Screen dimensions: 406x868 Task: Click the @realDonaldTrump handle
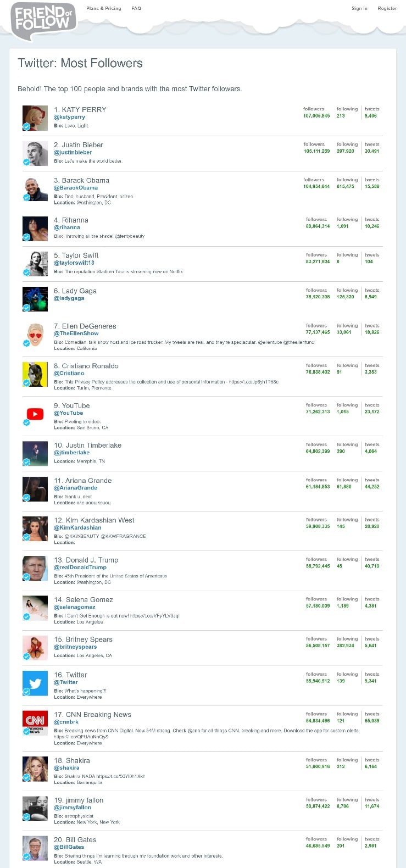click(x=80, y=567)
